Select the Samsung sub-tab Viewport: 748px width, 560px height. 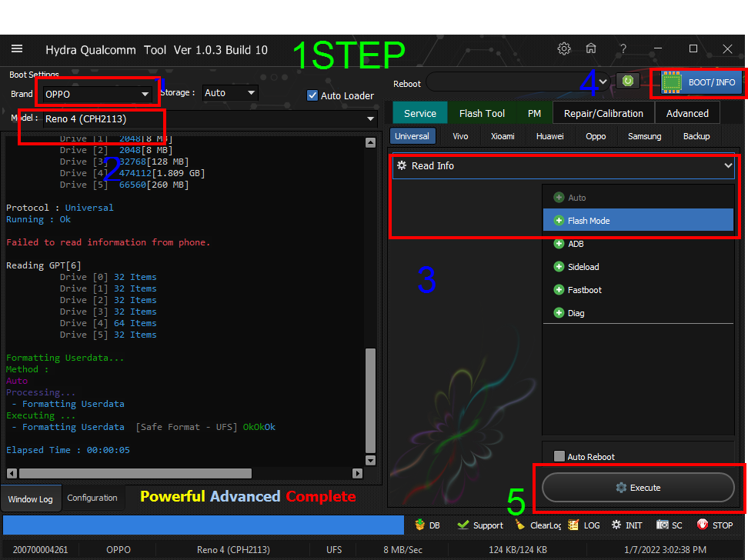(644, 136)
